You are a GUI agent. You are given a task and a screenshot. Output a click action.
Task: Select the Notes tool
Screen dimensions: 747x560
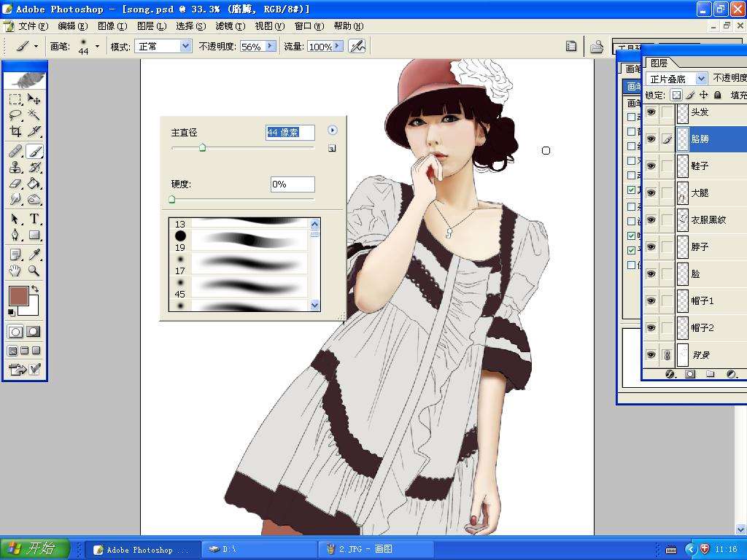click(x=15, y=254)
